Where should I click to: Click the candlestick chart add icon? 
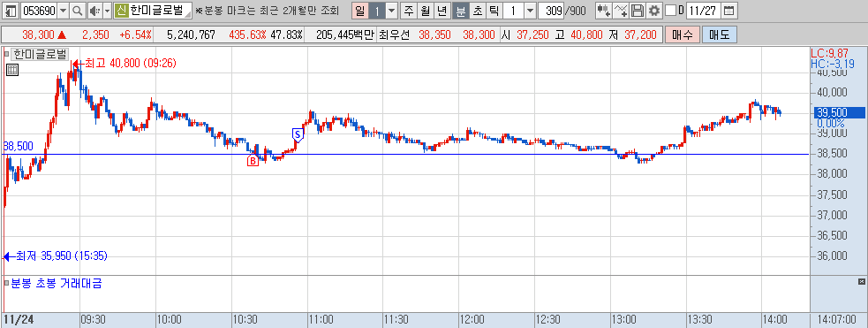(x=604, y=10)
